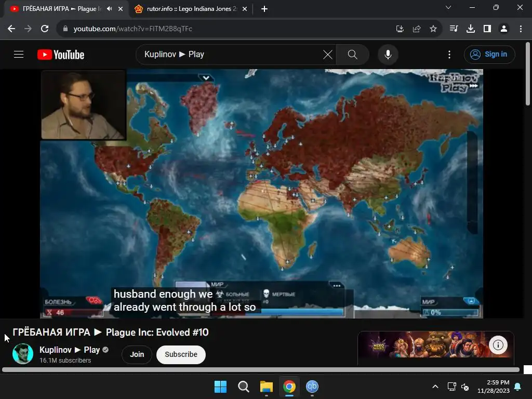The height and width of the screenshot is (399, 532).
Task: Close the rutor.info tab
Action: tap(245, 9)
